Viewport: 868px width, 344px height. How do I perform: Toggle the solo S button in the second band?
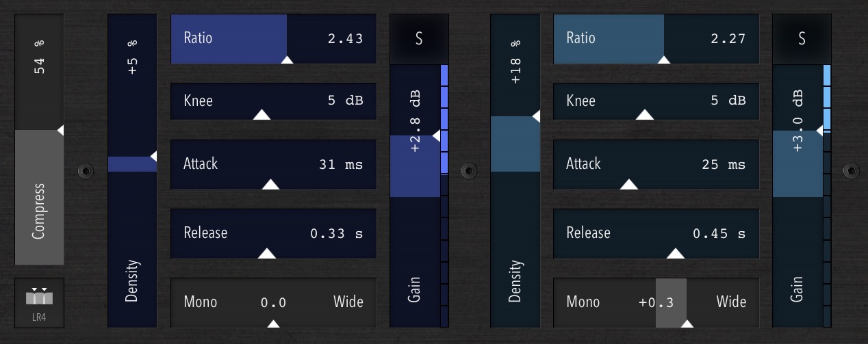click(x=802, y=38)
